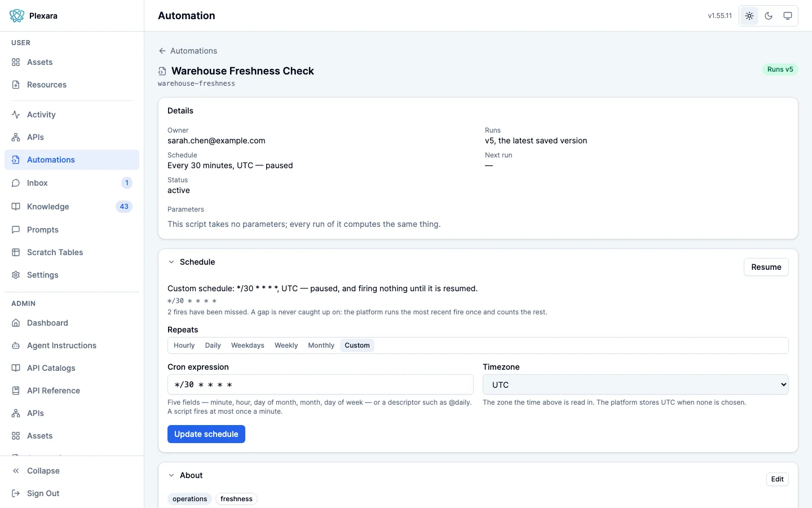Screen dimensions: 812x508
Task: Click the Inbox count badge 1
Action: pos(127,183)
